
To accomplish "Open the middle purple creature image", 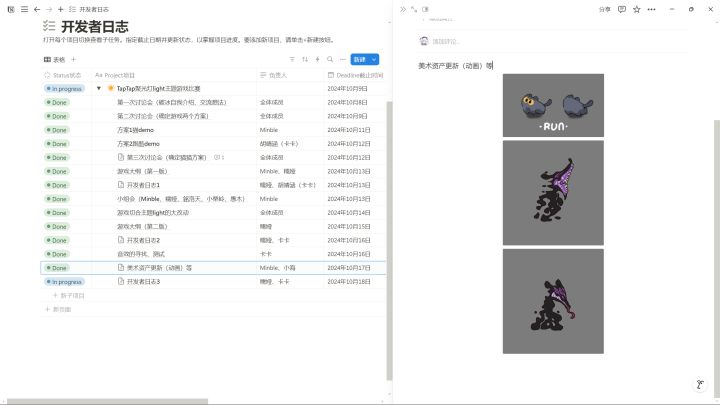I will (x=553, y=193).
